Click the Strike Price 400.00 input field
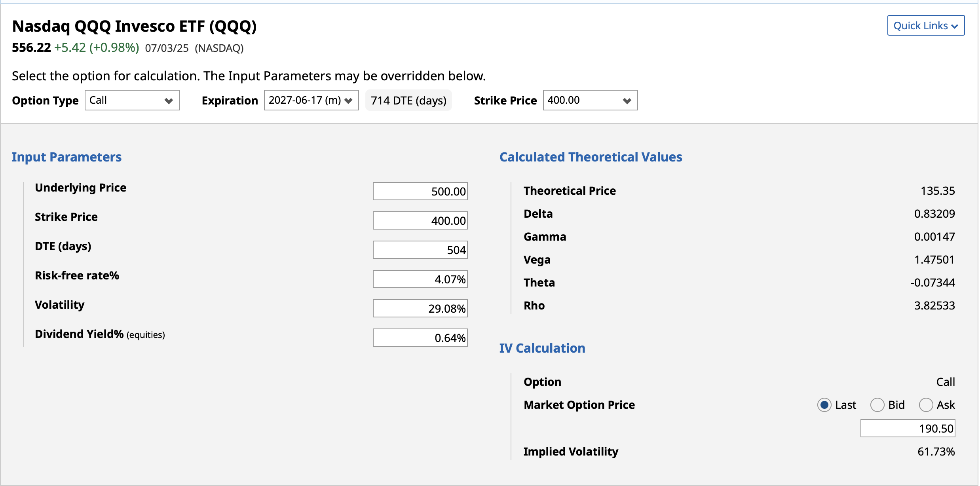Image resolution: width=980 pixels, height=486 pixels. coord(420,221)
